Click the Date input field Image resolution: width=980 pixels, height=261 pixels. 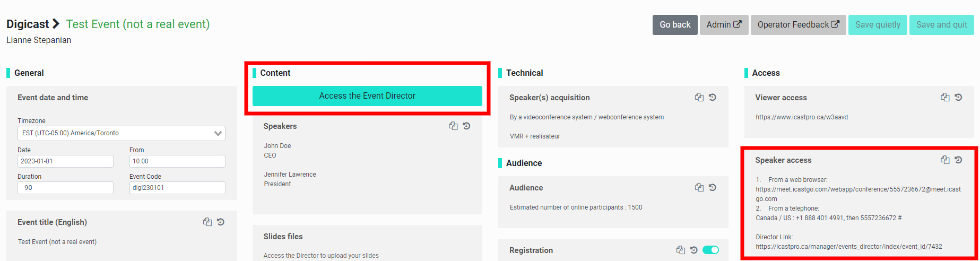click(x=65, y=161)
